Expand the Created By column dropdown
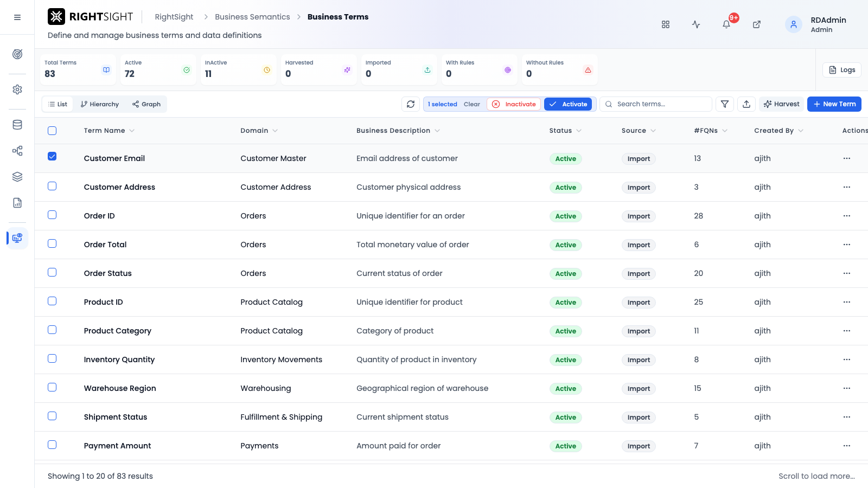 coord(801,131)
